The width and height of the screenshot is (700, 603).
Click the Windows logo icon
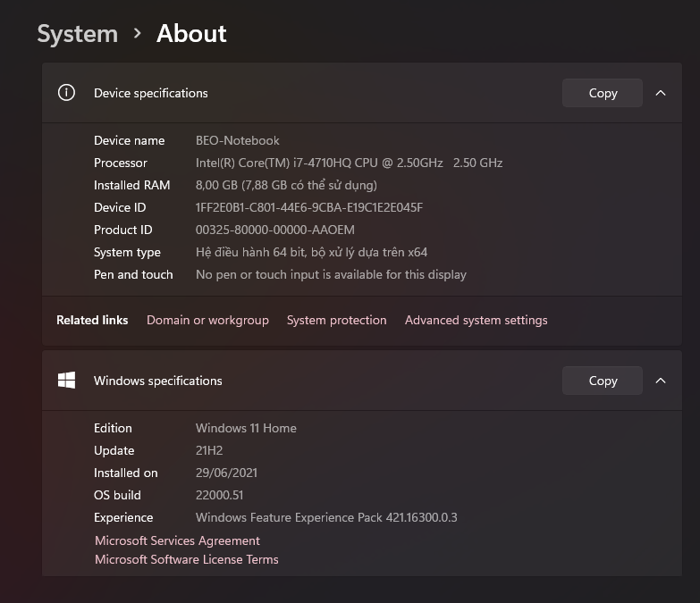coord(66,381)
